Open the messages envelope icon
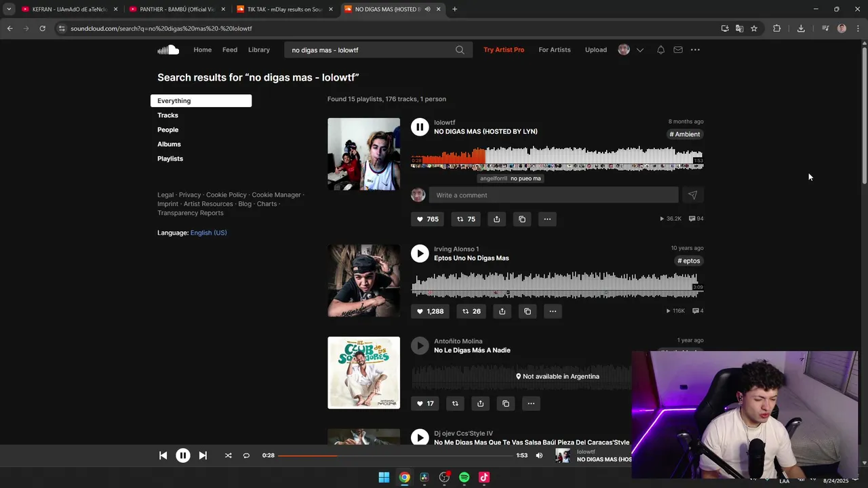The image size is (868, 488). 678,49
